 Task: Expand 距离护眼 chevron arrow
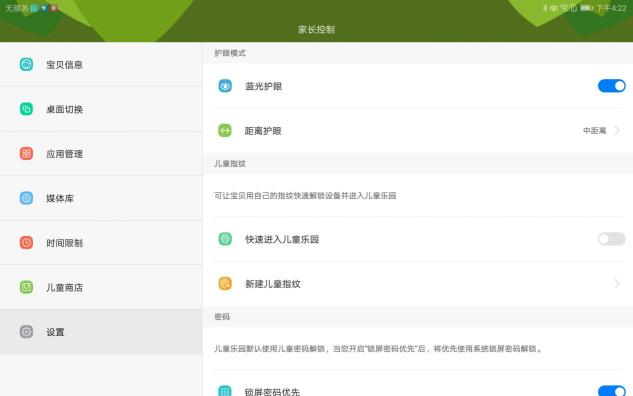tap(617, 130)
